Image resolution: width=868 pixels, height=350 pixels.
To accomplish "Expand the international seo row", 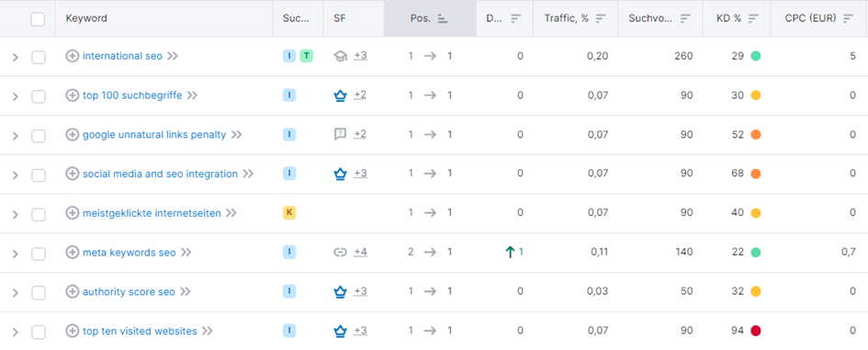I will [x=16, y=57].
